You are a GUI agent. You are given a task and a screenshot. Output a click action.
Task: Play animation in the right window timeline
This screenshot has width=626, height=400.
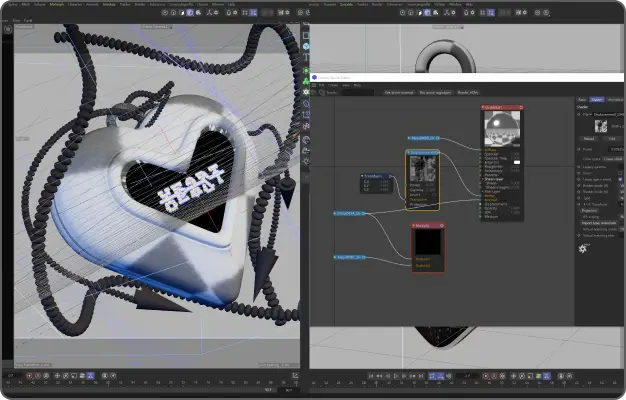coord(396,376)
